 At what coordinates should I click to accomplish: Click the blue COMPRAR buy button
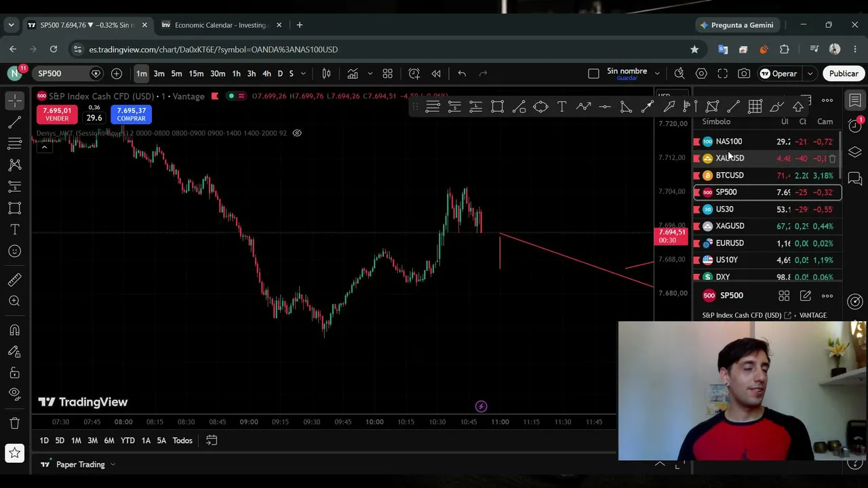pyautogui.click(x=131, y=114)
